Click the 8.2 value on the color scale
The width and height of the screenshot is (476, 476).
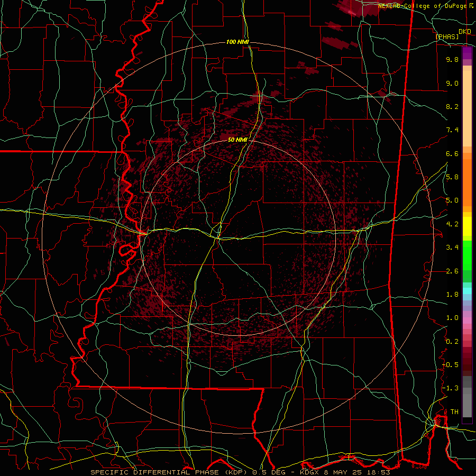coord(452,106)
